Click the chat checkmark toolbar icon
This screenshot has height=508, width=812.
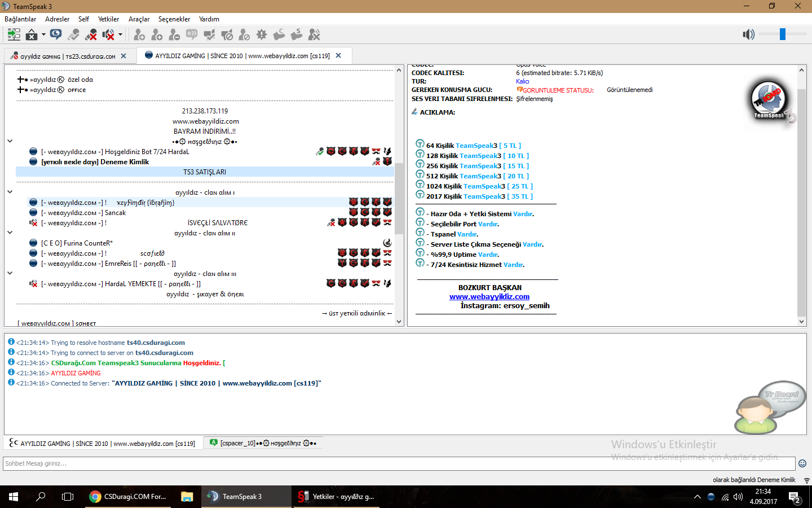pyautogui.click(x=209, y=35)
